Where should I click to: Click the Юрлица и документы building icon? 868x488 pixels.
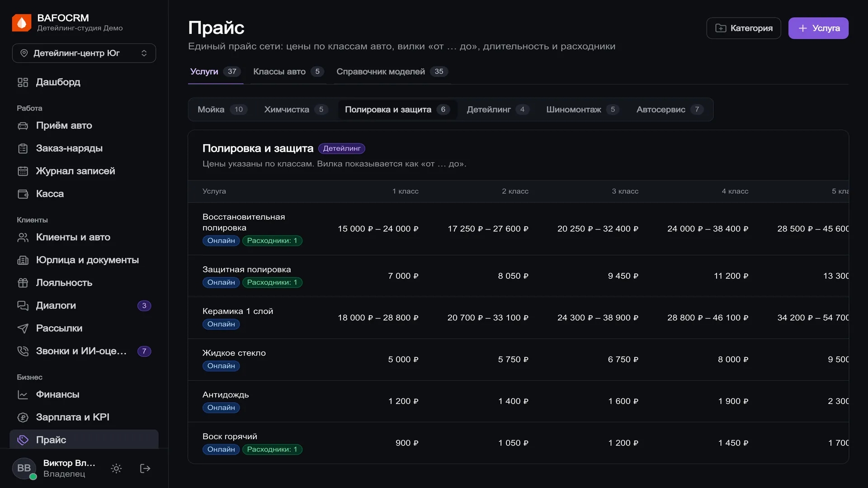click(x=23, y=260)
